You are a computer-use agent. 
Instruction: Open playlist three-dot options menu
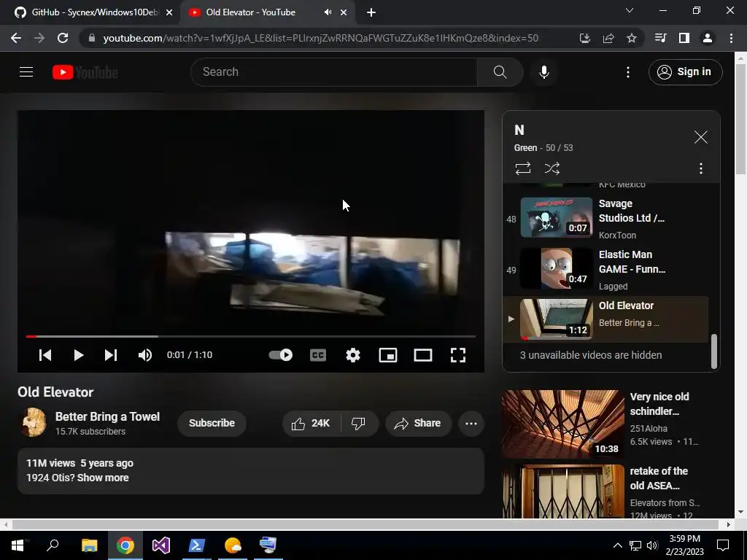tap(701, 168)
